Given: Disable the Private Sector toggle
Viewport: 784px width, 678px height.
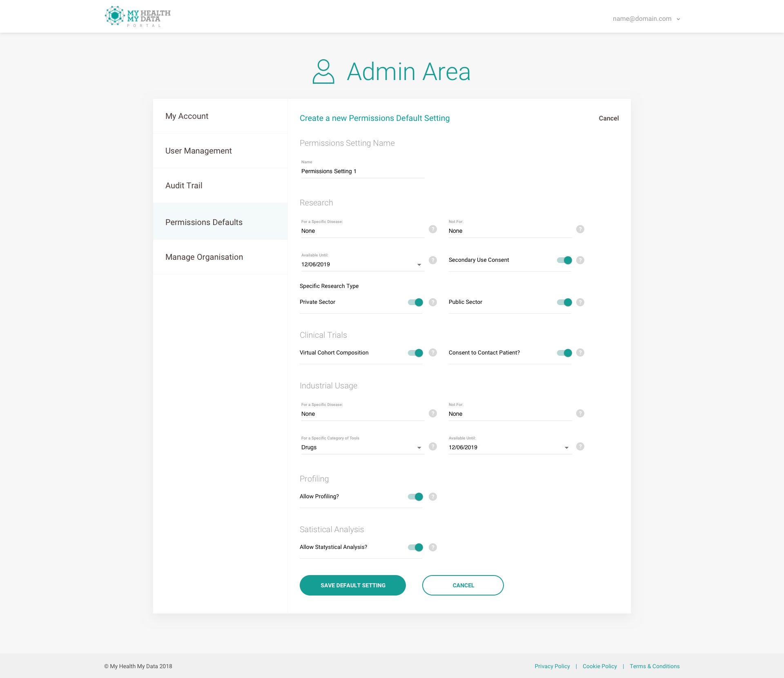Looking at the screenshot, I should [415, 302].
